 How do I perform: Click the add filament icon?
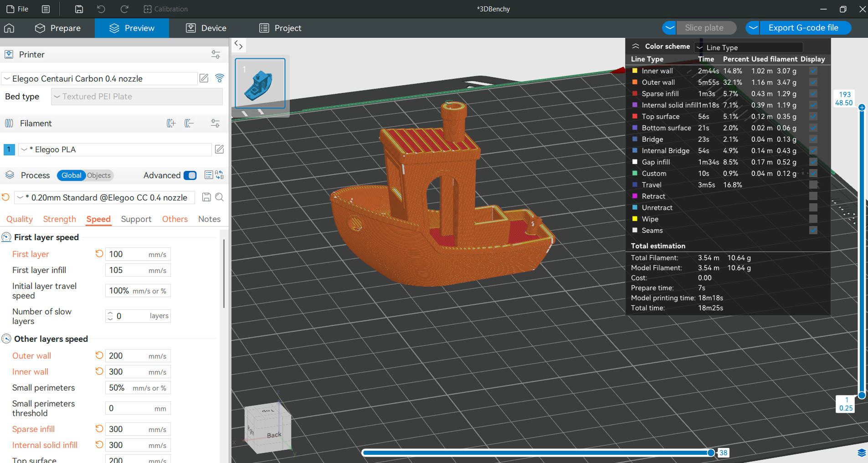[x=171, y=123]
